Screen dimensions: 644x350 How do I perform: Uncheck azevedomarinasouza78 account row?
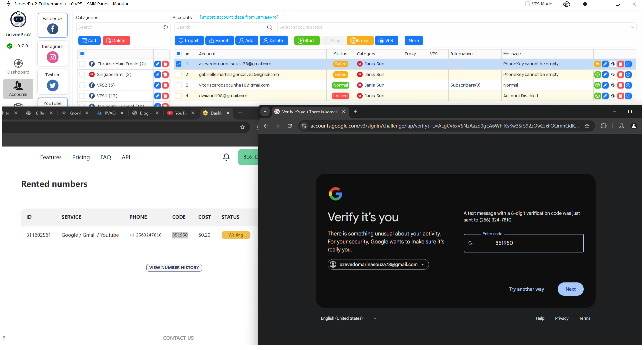179,64
